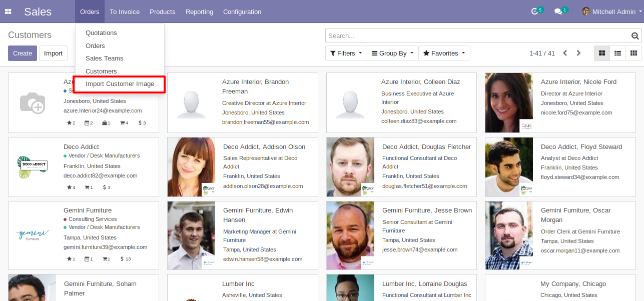Click the 1-41 / 41 pager counter
The width and height of the screenshot is (644, 301).
click(542, 53)
